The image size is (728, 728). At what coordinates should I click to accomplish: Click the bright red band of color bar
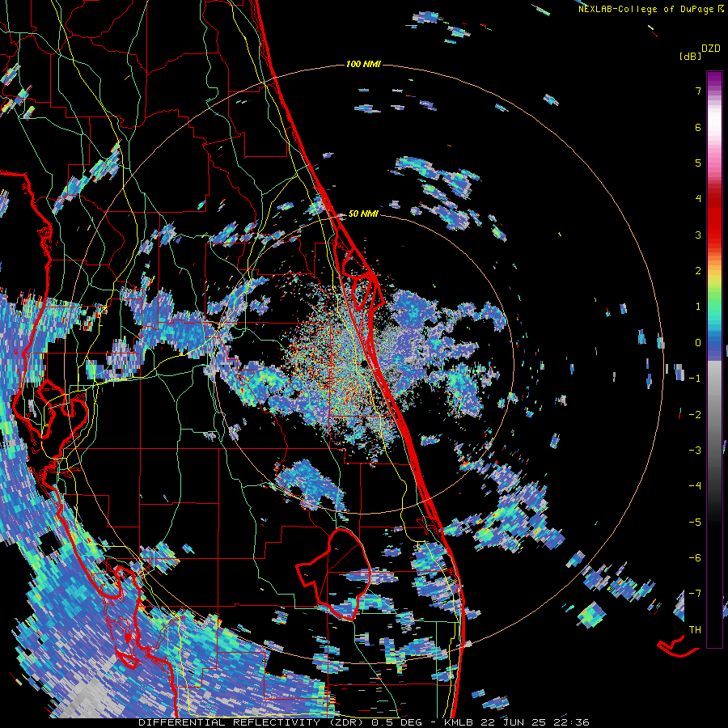click(x=714, y=225)
